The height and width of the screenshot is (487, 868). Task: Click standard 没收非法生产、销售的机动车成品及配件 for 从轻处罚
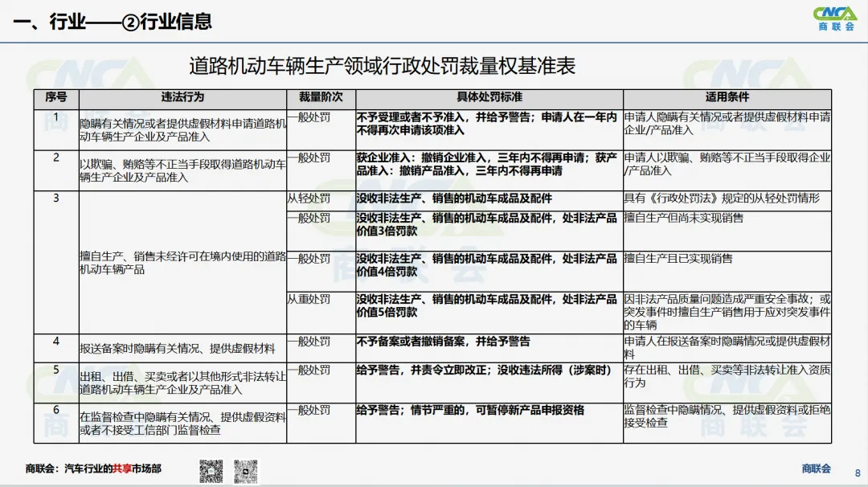pos(454,198)
